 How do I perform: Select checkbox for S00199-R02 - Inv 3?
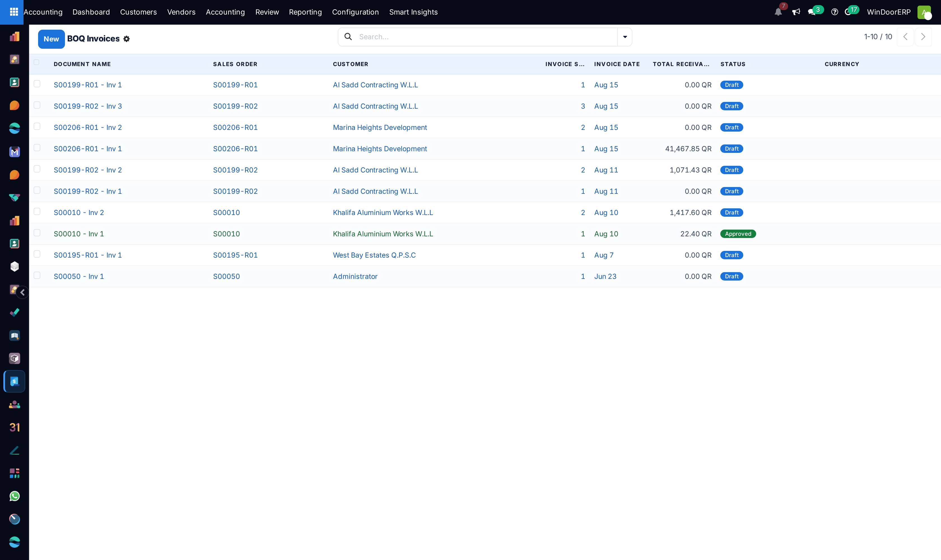tap(37, 105)
